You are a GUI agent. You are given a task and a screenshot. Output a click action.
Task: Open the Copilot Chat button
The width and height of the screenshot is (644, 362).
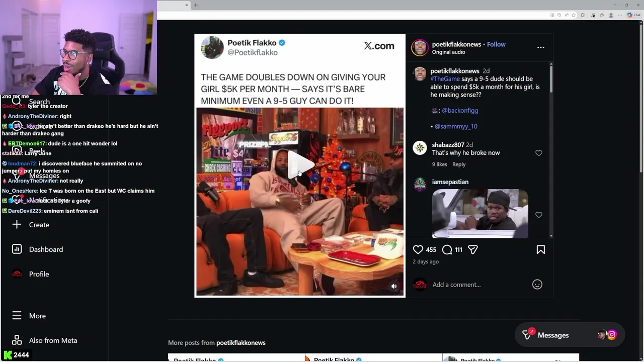[x=633, y=15]
